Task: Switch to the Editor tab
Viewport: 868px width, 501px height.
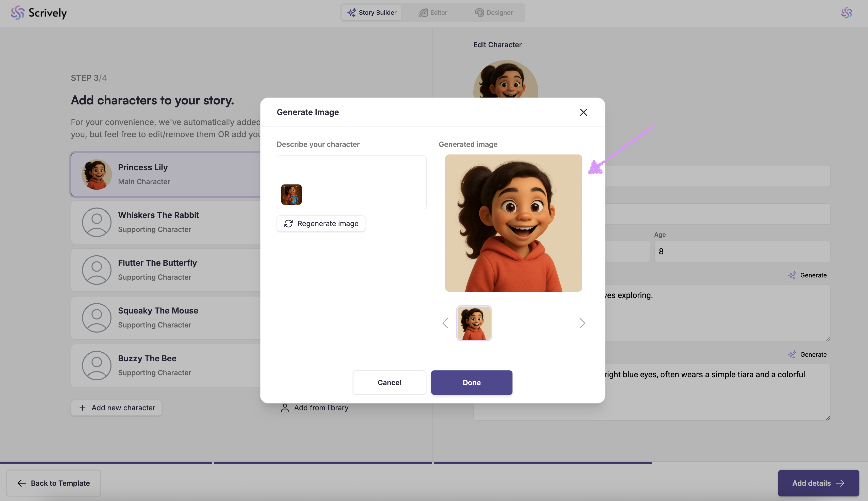Action: (433, 13)
